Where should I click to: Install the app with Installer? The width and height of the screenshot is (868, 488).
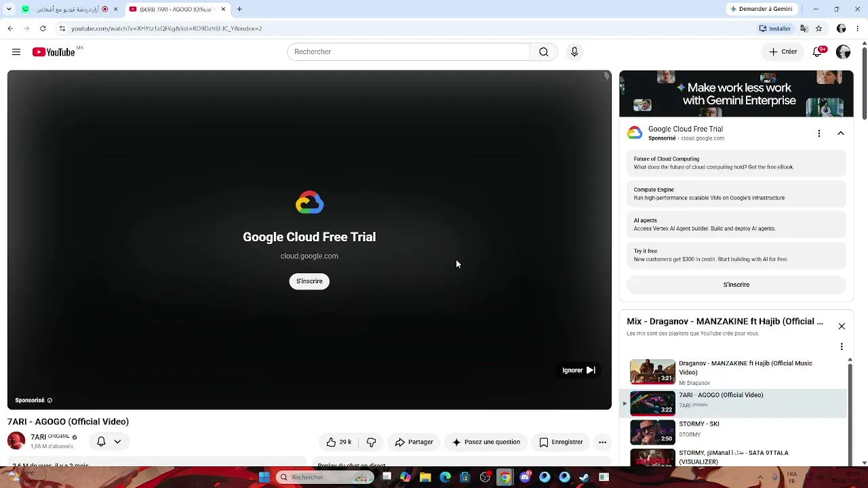(775, 28)
